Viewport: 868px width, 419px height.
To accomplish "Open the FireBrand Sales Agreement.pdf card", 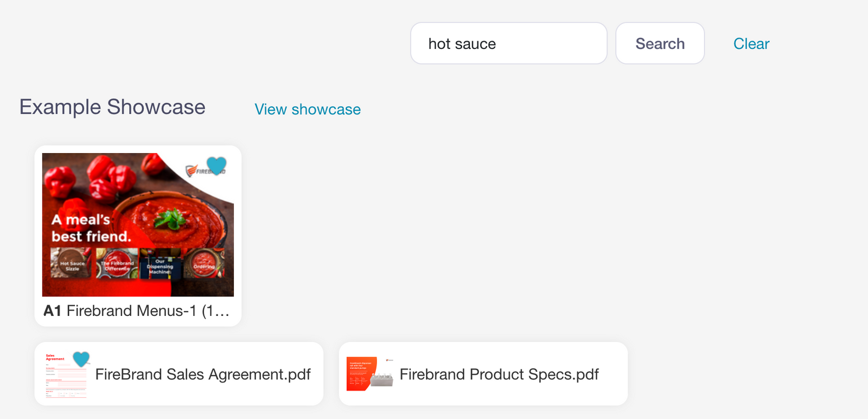I will click(x=202, y=374).
